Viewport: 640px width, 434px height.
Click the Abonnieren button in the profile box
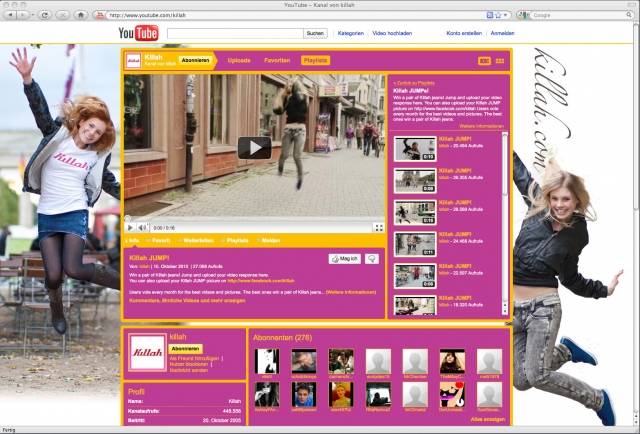[185, 349]
